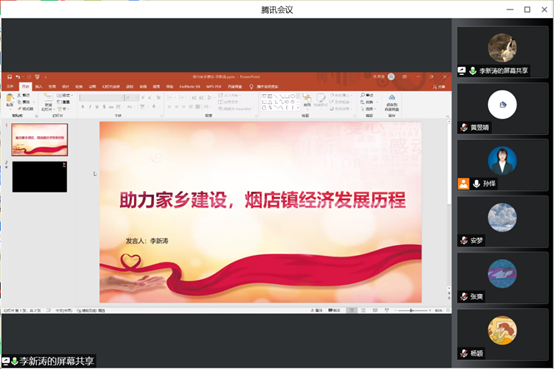Click the Quick Styles icon in drawing group

click(x=321, y=98)
